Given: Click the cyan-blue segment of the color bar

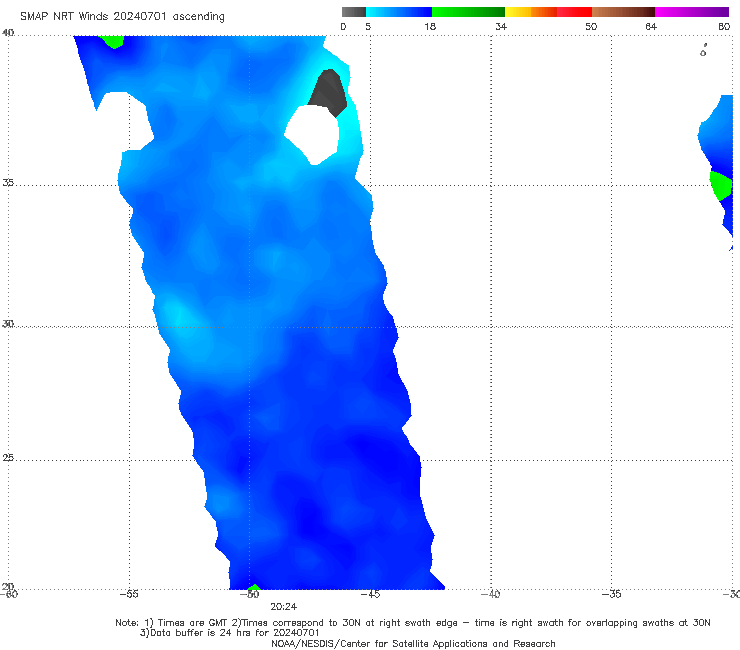Looking at the screenshot, I should (x=399, y=12).
